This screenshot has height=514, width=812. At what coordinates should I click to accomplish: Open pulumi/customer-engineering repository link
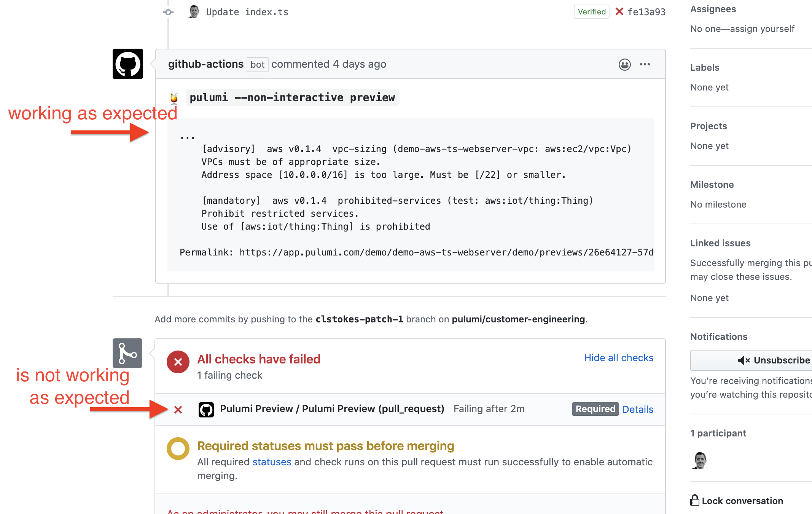(518, 319)
